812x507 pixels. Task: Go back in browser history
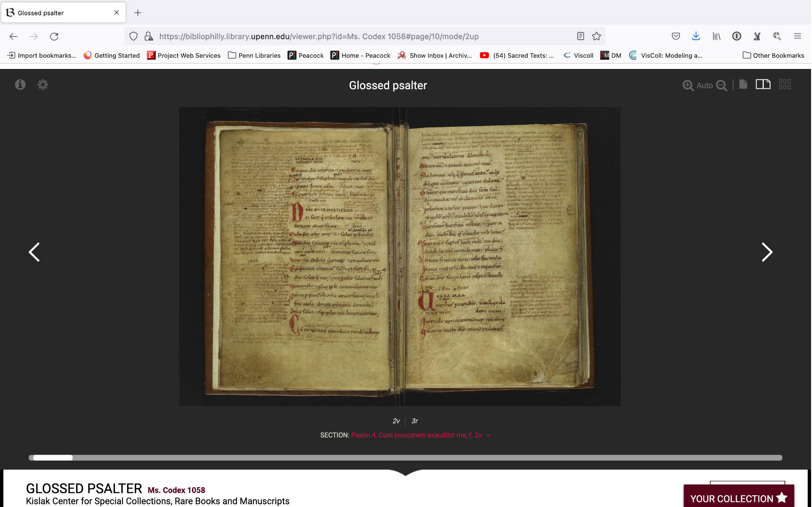(14, 37)
